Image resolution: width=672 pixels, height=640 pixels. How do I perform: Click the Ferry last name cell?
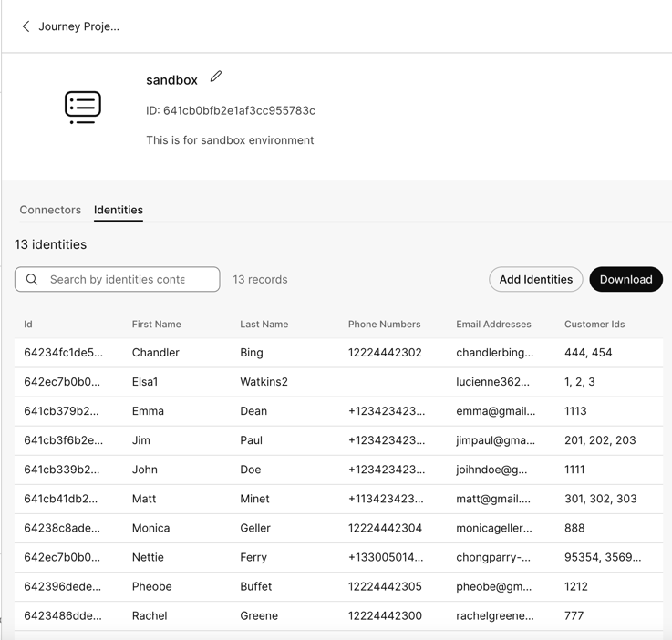click(x=253, y=557)
